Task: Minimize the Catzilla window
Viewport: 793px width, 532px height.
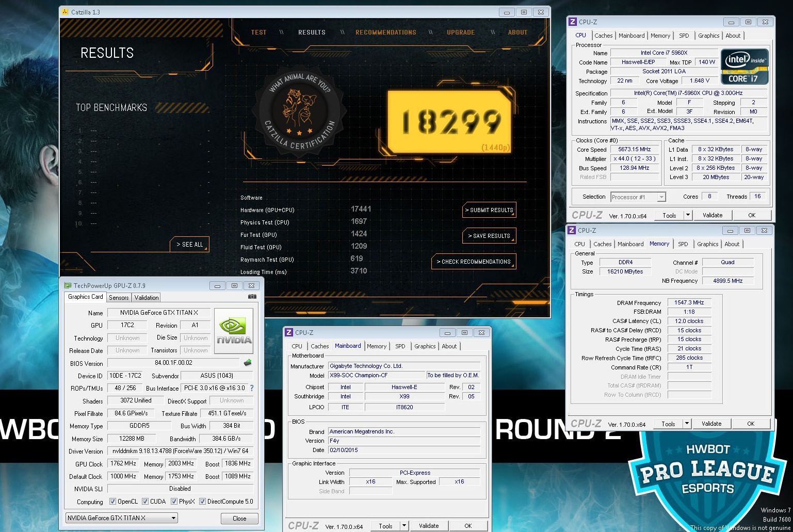Action: [x=507, y=12]
